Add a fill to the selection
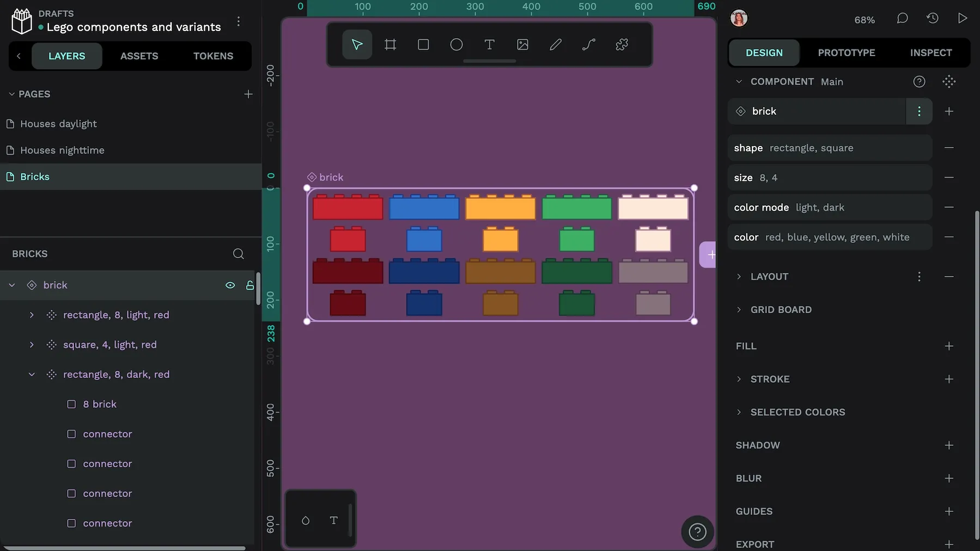Image resolution: width=980 pixels, height=551 pixels. (949, 346)
